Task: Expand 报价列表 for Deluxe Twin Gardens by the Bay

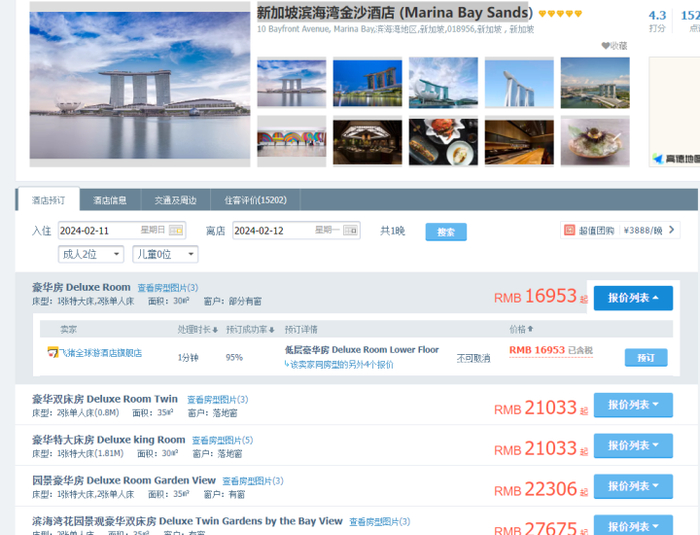Action: click(633, 526)
